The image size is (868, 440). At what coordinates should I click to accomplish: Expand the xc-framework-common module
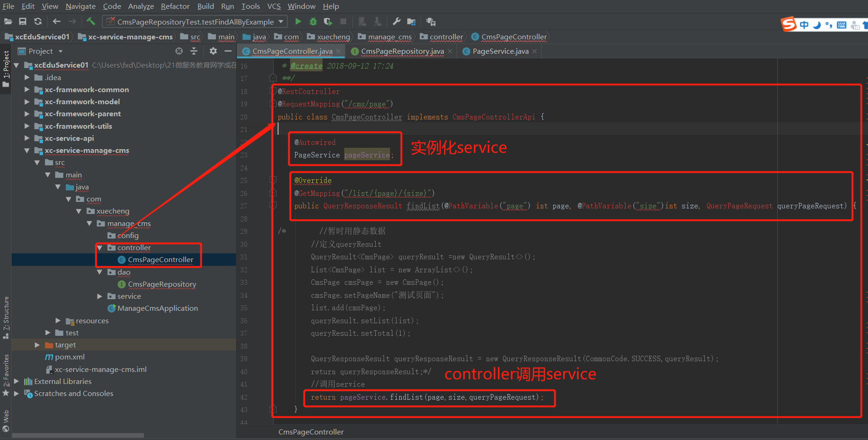pos(27,89)
